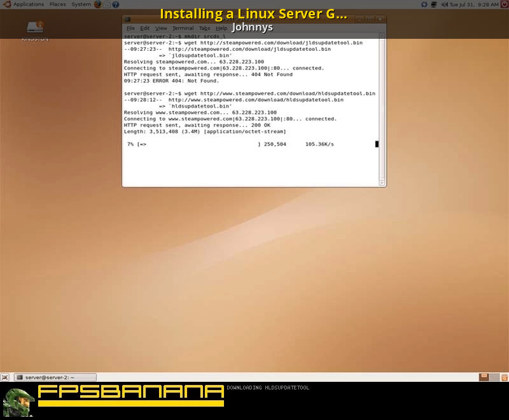Open the terminal File menu
The height and width of the screenshot is (420, 509).
[130, 28]
